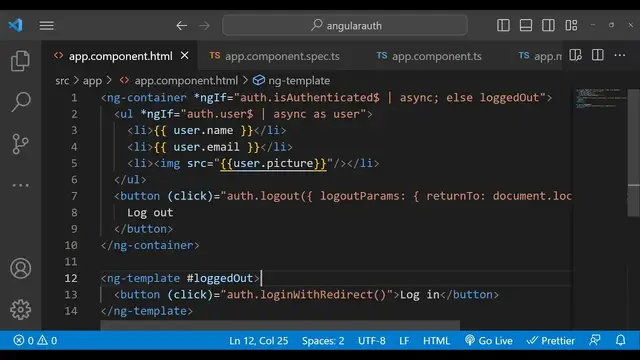Open the Explorer view in the activity bar
Image resolution: width=640 pixels, height=360 pixels.
coord(20,61)
